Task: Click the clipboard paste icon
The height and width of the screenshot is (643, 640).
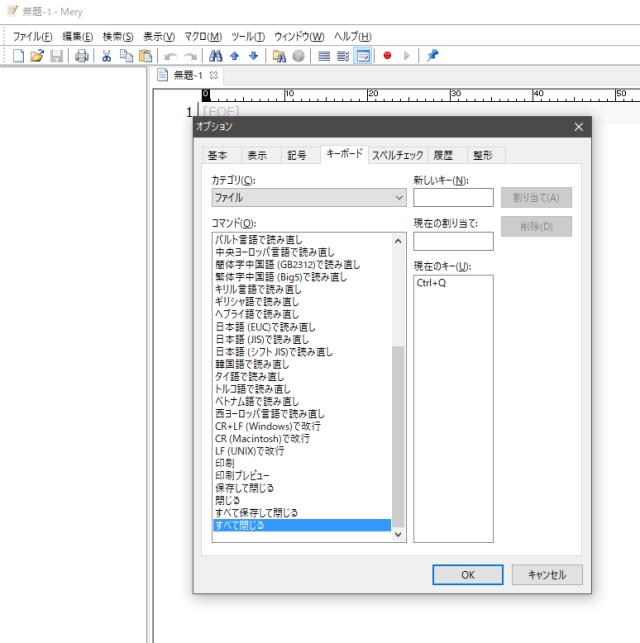Action: point(145,56)
